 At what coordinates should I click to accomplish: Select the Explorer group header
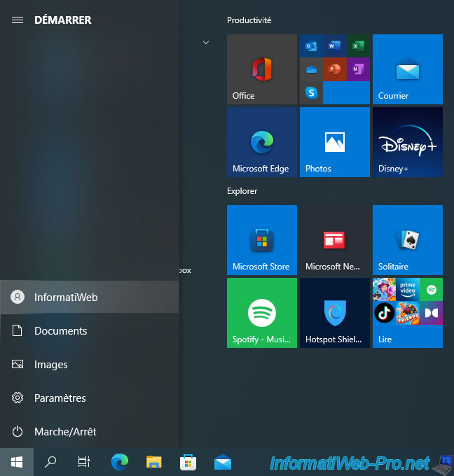pos(242,191)
